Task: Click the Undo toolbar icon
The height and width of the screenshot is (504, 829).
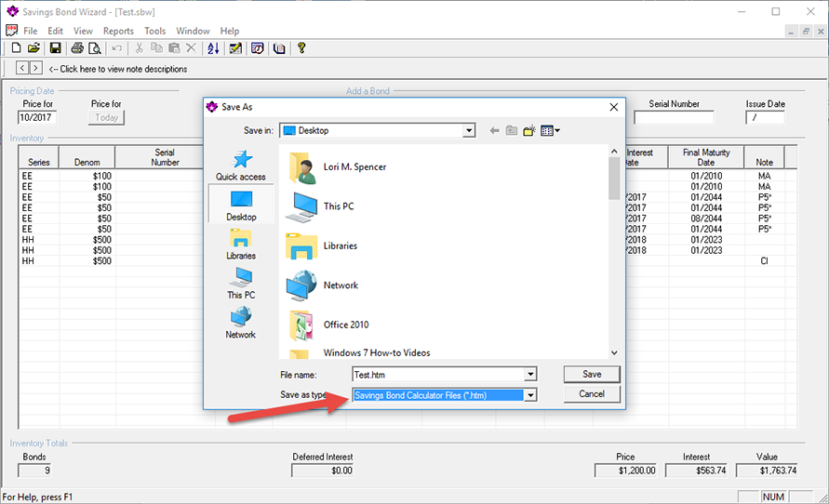Action: (x=117, y=48)
